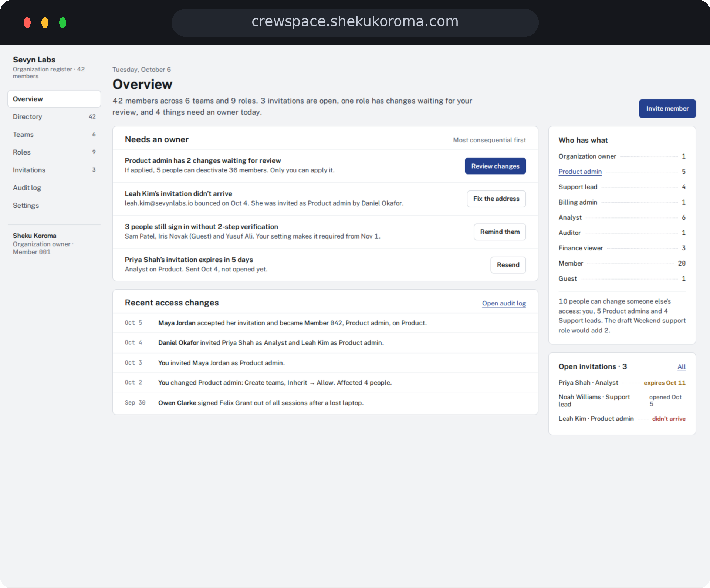Click Fix the address button

pyautogui.click(x=496, y=199)
